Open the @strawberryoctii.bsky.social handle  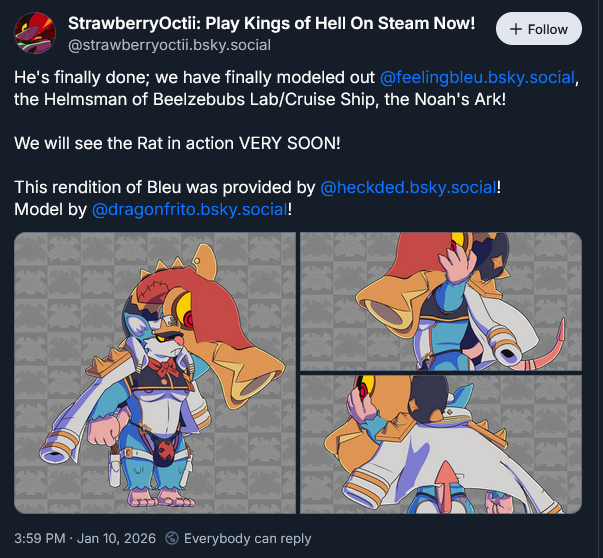coord(170,45)
